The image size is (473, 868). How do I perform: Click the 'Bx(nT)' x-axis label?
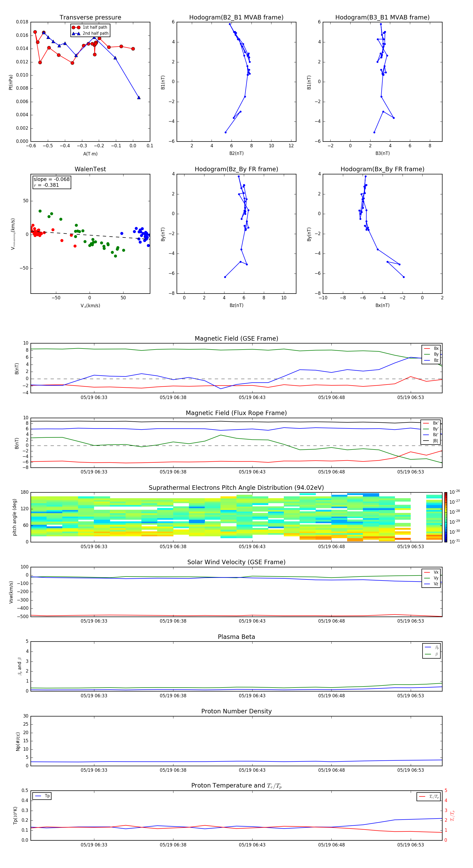(x=382, y=305)
